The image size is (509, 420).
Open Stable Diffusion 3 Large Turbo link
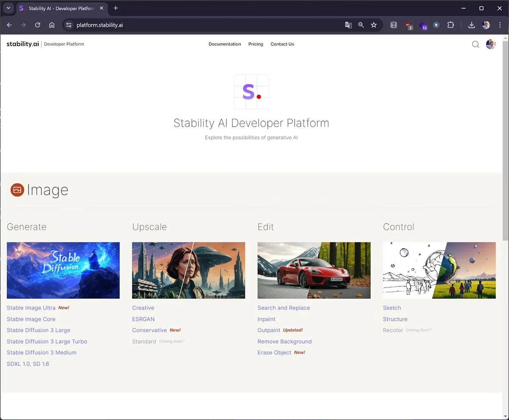pos(47,342)
